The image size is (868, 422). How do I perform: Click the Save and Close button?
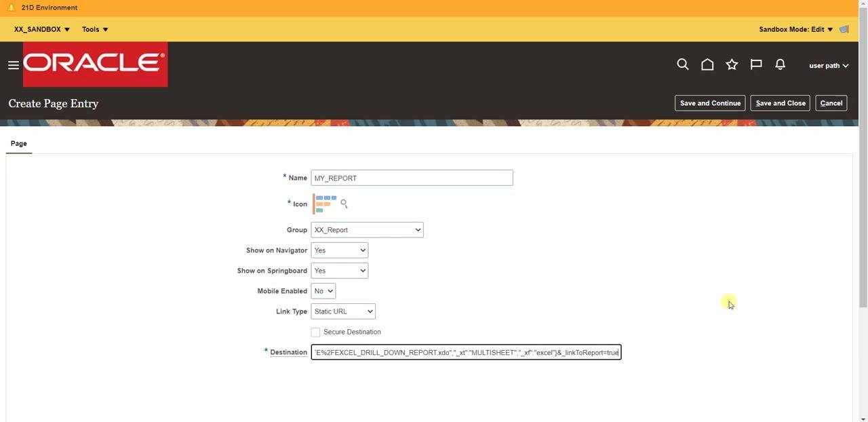click(x=781, y=103)
